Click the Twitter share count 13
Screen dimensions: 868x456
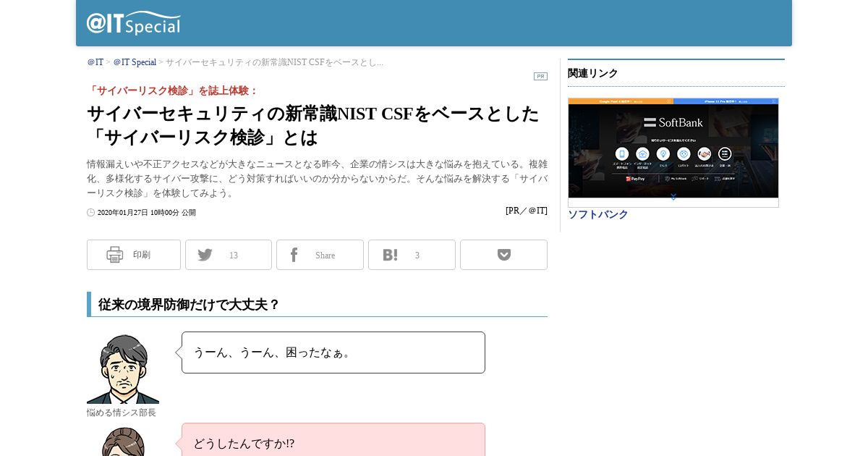(x=234, y=256)
